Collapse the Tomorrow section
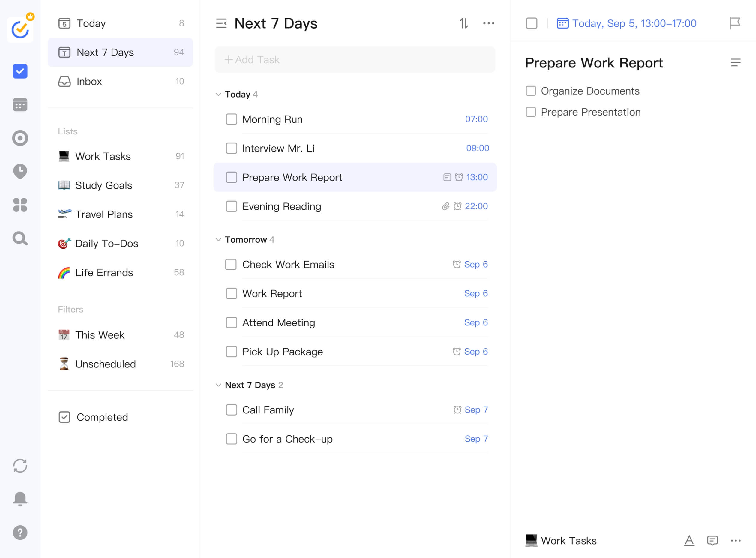Screen dimensions: 756x558 click(219, 240)
